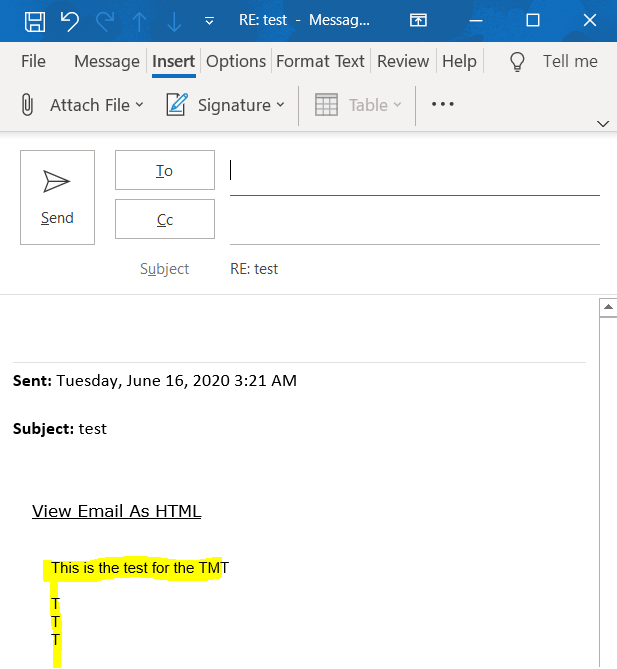Open the To recipients address book
Image resolution: width=617 pixels, height=669 pixels.
165,170
